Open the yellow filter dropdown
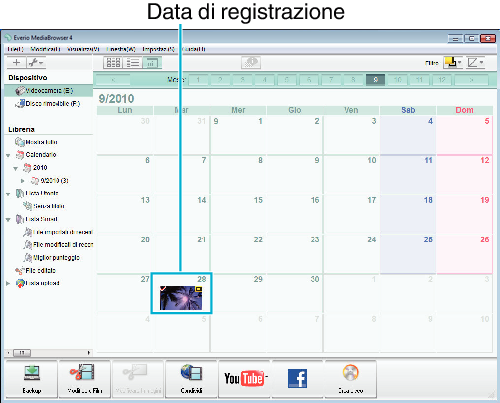Image resolution: width=500 pixels, height=403 pixels. tap(453, 62)
